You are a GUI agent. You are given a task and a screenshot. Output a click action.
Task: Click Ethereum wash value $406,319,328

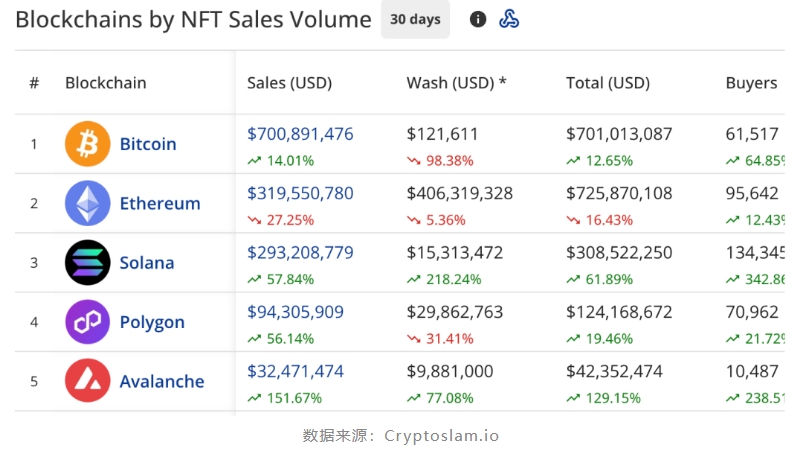pyautogui.click(x=460, y=193)
